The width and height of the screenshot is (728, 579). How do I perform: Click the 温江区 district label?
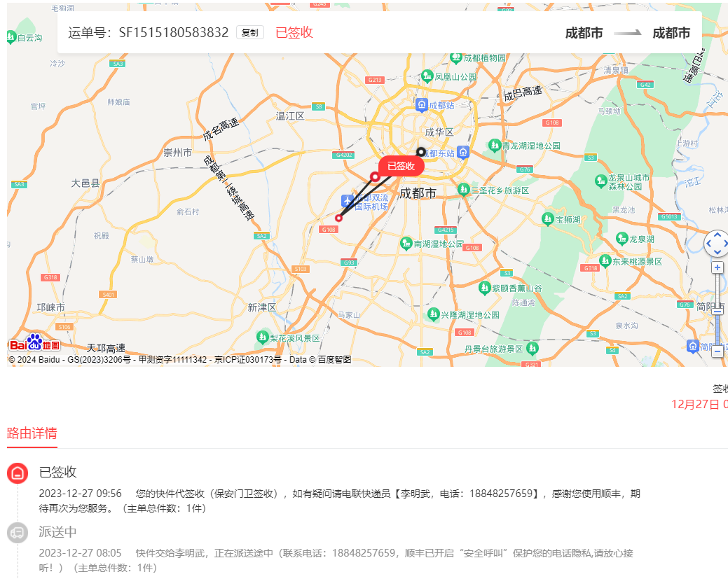[x=290, y=116]
